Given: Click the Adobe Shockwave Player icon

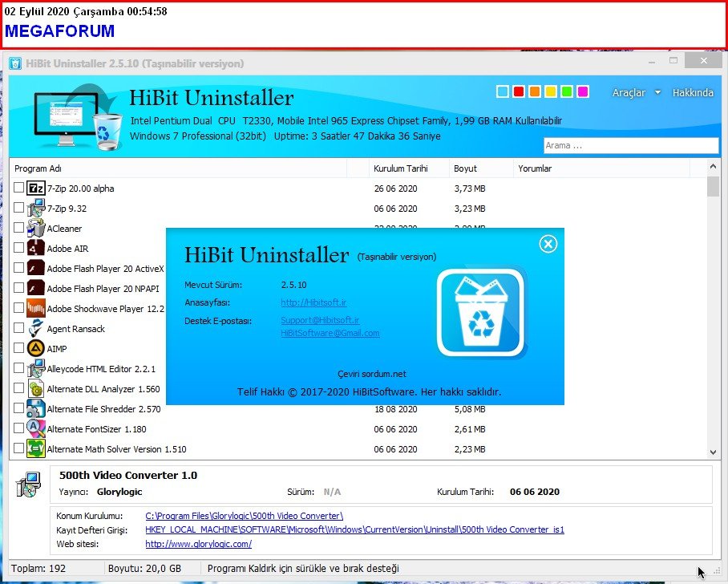Looking at the screenshot, I should (x=36, y=308).
